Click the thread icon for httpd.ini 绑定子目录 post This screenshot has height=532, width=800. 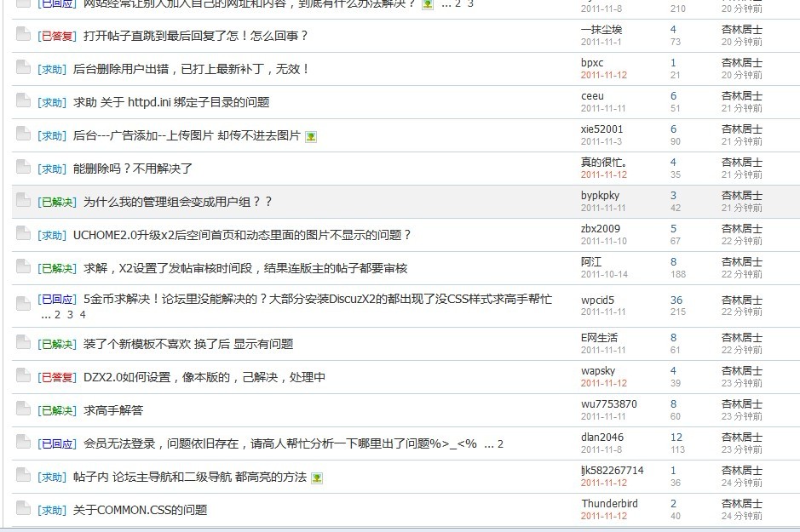point(24,100)
